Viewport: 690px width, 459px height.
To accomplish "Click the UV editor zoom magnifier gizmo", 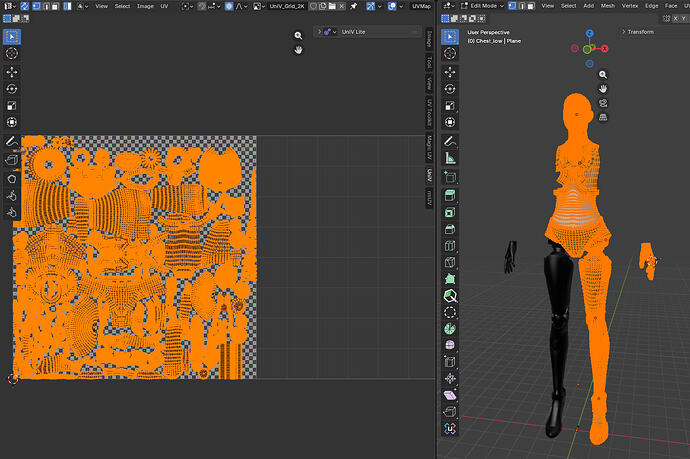I will click(x=298, y=35).
